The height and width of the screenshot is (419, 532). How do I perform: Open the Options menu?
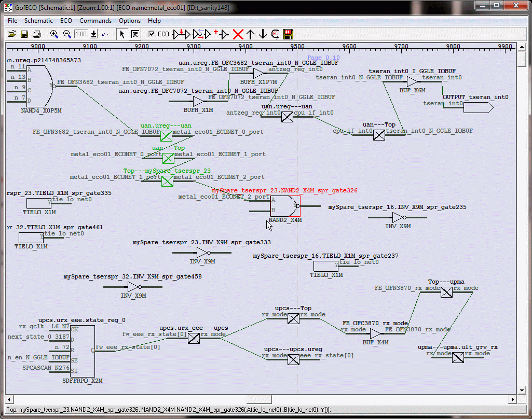coord(130,21)
